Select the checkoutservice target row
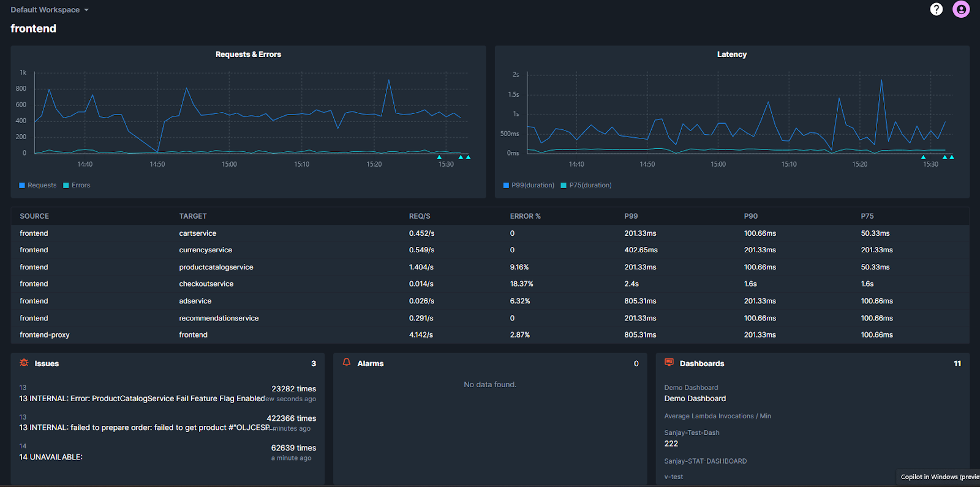This screenshot has height=487, width=980. (490, 284)
